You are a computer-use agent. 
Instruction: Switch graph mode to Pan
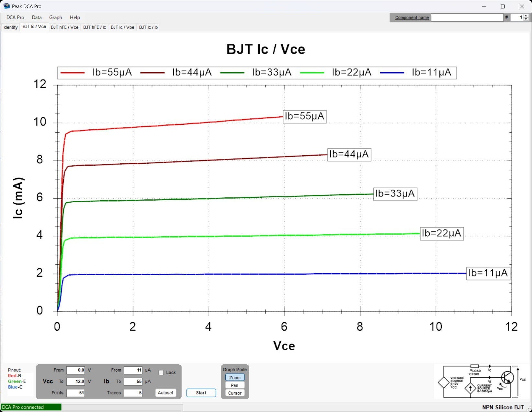tap(235, 385)
